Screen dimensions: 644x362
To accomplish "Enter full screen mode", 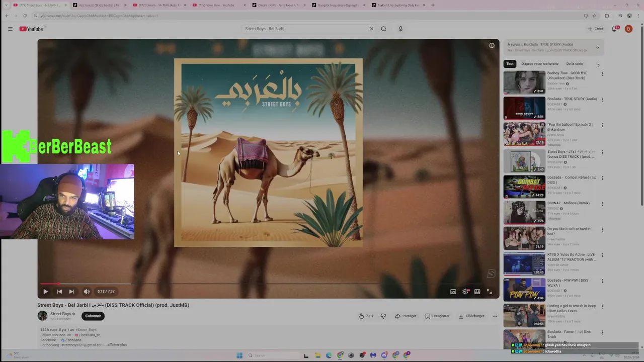I will pyautogui.click(x=490, y=291).
